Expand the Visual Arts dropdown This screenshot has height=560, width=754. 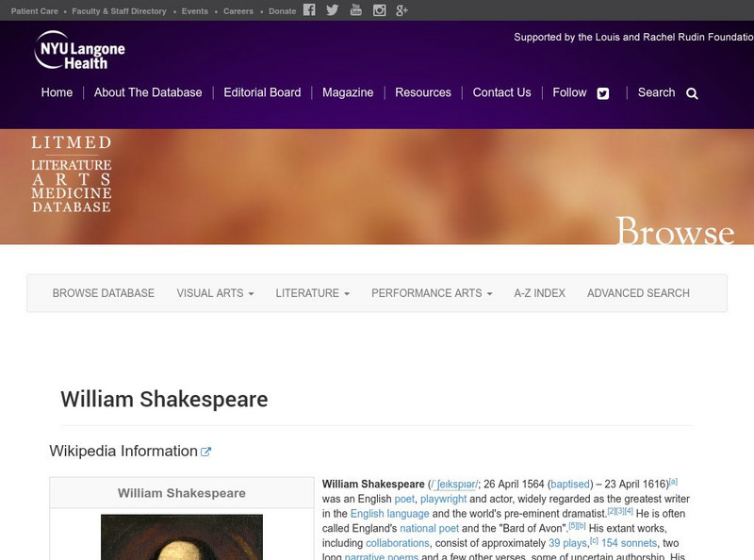coord(215,293)
